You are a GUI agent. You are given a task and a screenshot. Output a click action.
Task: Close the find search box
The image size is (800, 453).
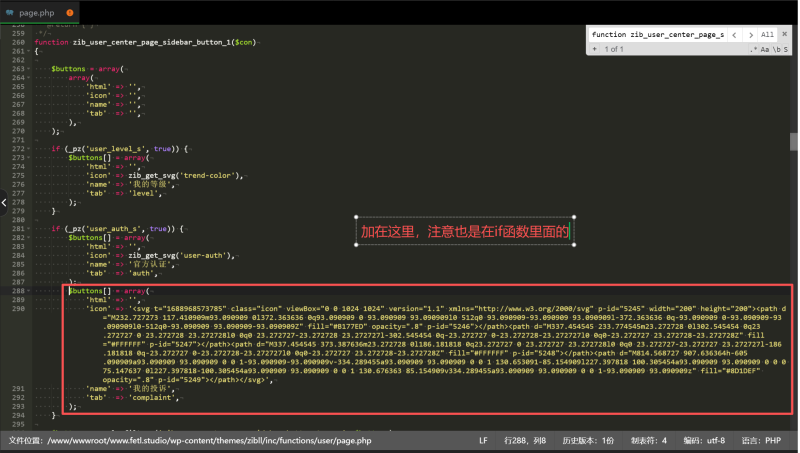pyautogui.click(x=785, y=34)
